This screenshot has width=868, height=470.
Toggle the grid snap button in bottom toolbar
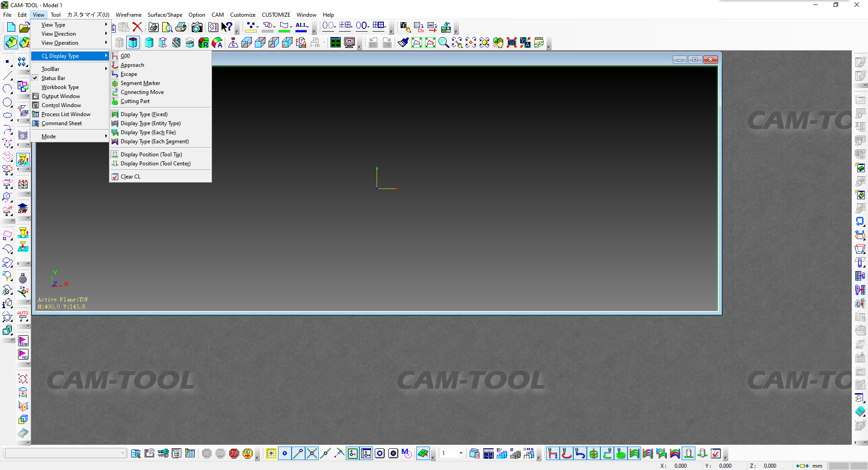tap(271, 453)
